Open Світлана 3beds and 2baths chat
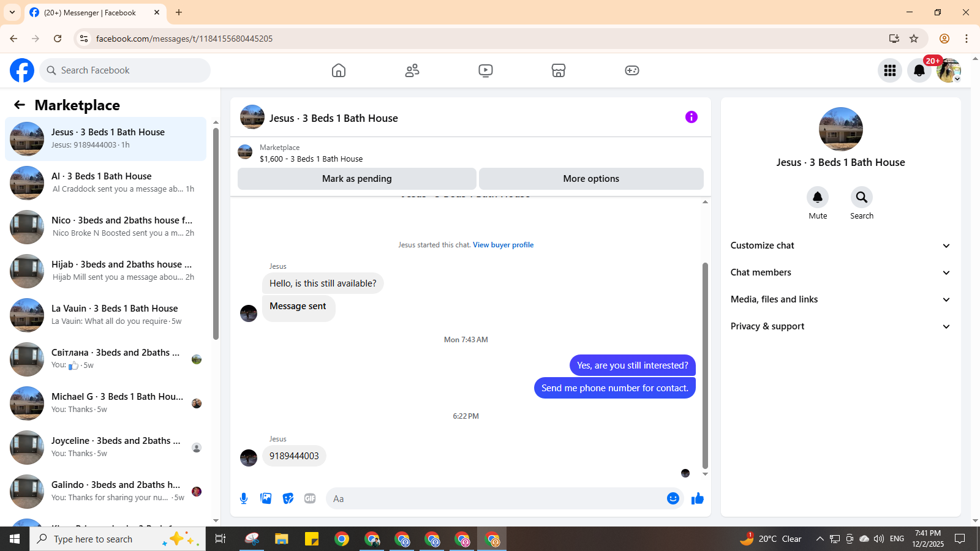The image size is (980, 551). pyautogui.click(x=105, y=359)
